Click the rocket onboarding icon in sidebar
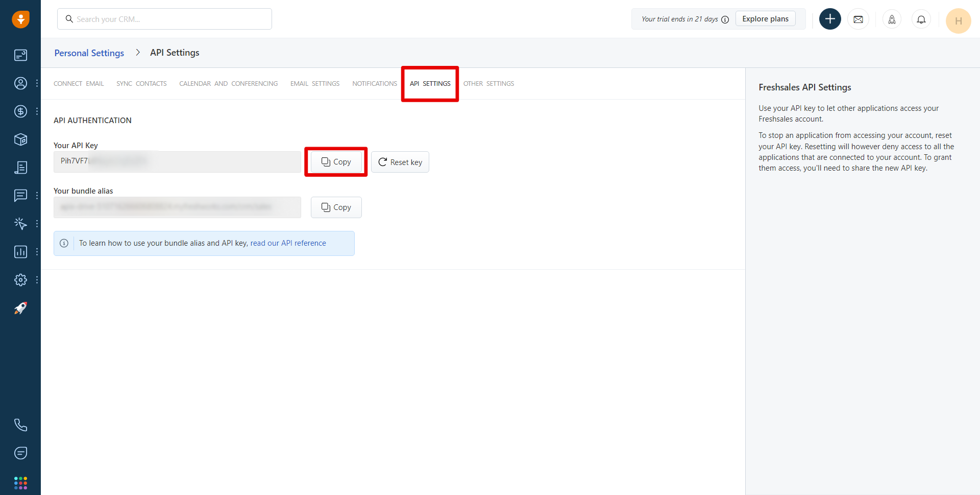The width and height of the screenshot is (980, 495). (20, 308)
